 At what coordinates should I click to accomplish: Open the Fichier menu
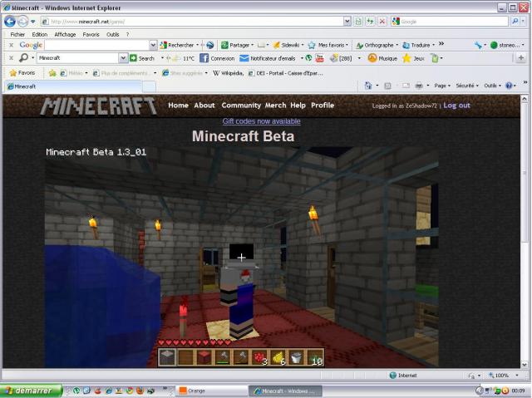[17, 34]
